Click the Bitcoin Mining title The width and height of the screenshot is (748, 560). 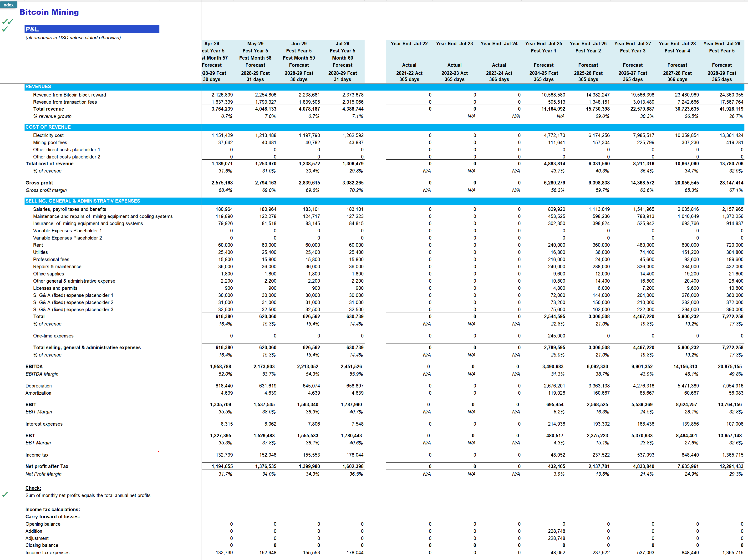[x=49, y=12]
